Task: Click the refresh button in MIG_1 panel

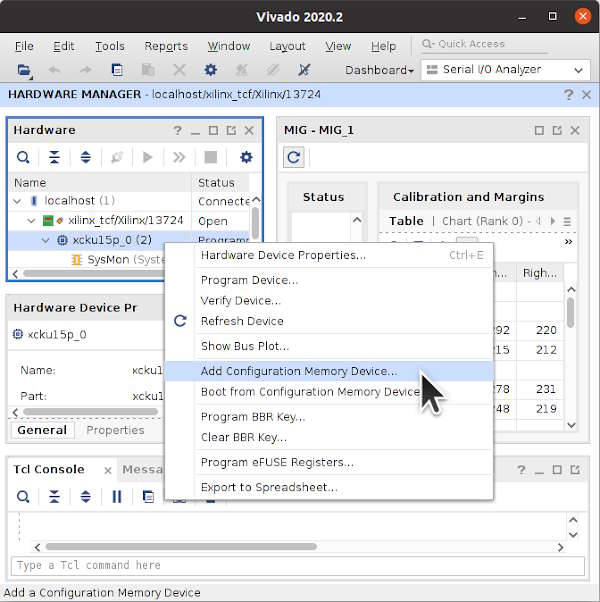Action: (x=294, y=157)
